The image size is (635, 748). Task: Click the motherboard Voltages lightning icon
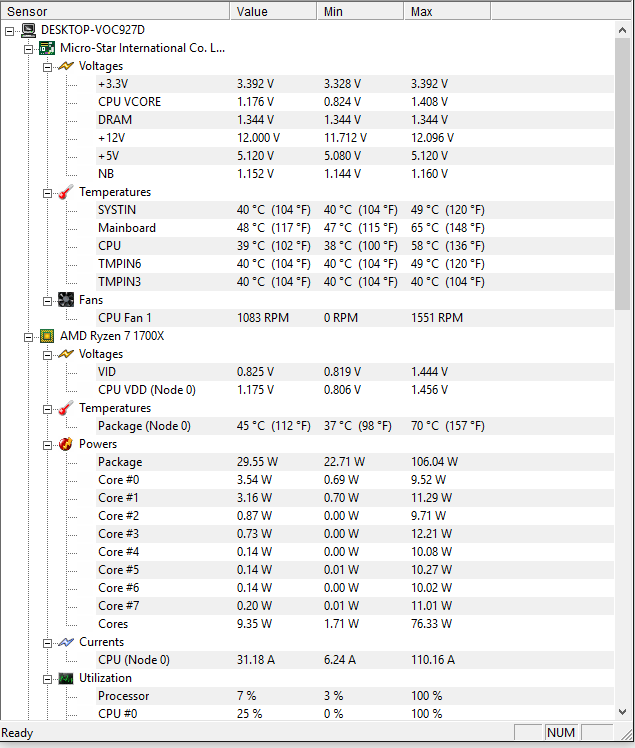(66, 66)
